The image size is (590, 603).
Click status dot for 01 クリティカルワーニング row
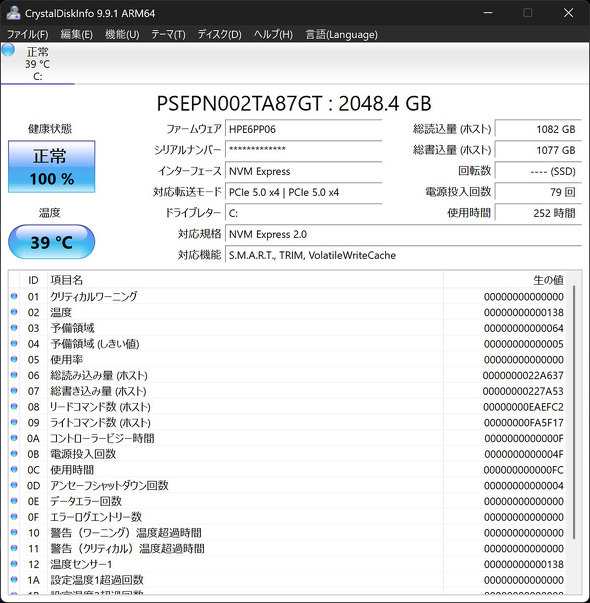click(14, 296)
